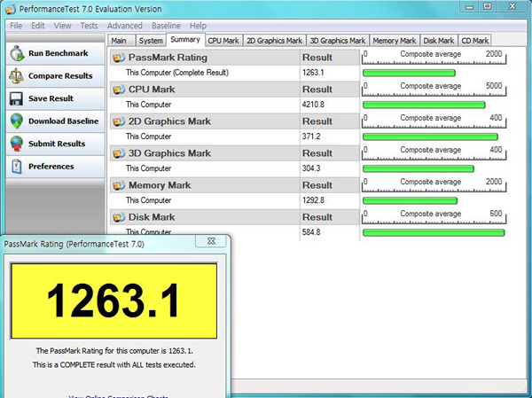The height and width of the screenshot is (398, 532).
Task: Click the Disk Mark row icon
Action: (x=120, y=217)
